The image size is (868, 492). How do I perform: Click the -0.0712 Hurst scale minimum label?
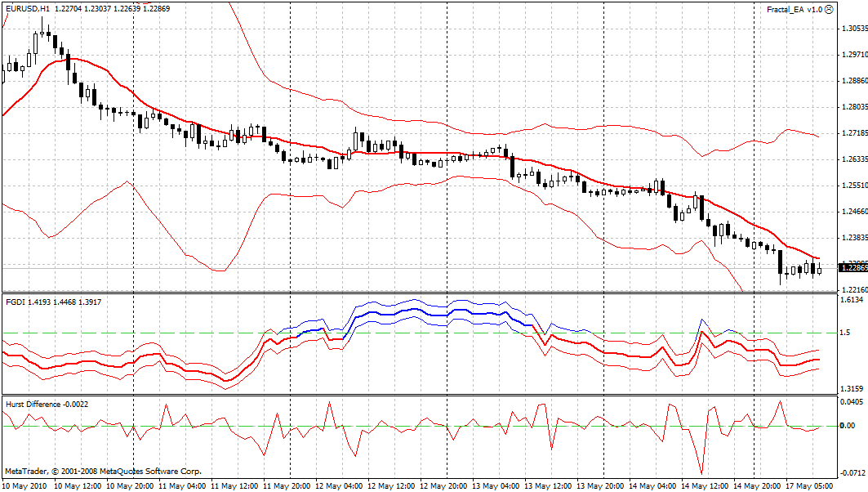click(x=852, y=473)
